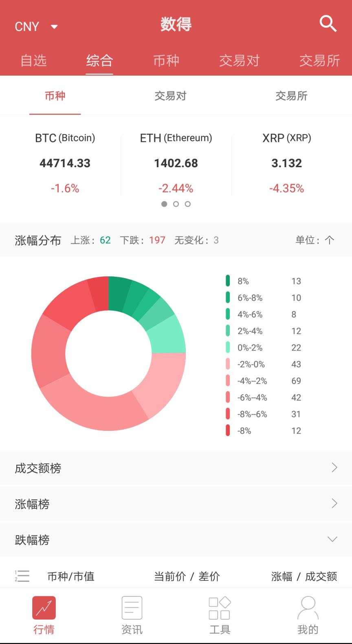Viewport: 352px width, 644px height.
Task: Go to third carousel page dot
Action: (x=188, y=204)
